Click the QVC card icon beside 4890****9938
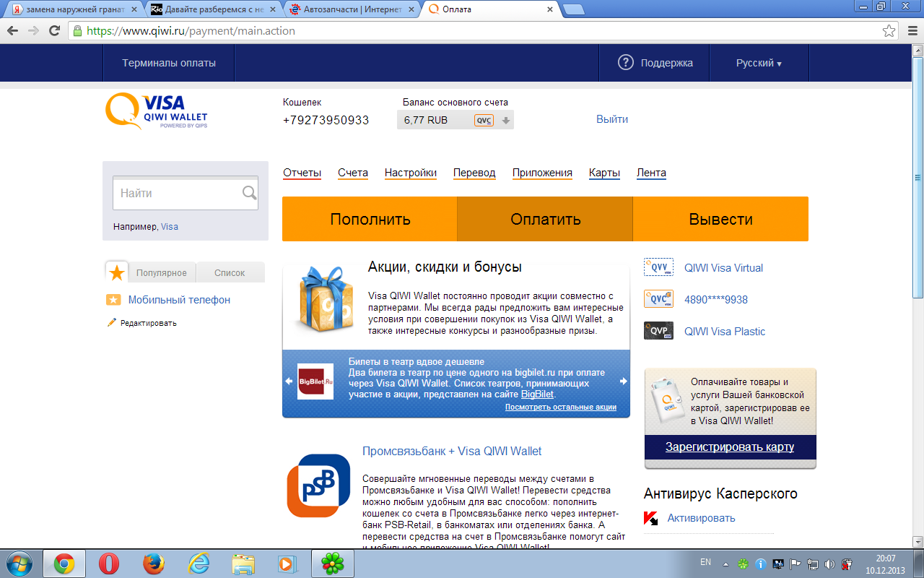The image size is (924, 578). (x=658, y=299)
